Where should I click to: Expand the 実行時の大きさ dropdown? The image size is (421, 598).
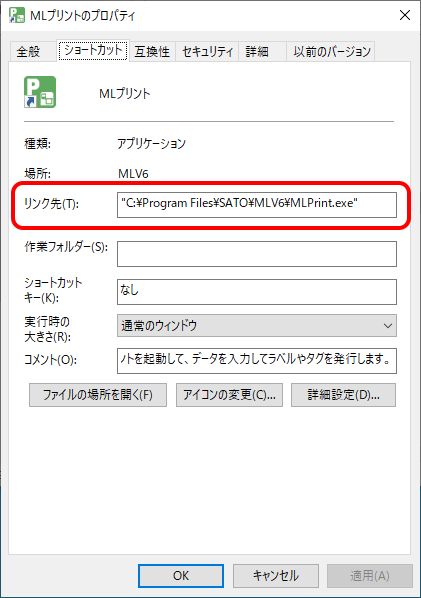pos(257,325)
